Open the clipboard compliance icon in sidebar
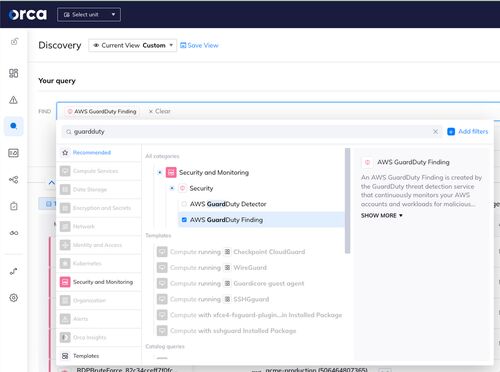Image resolution: width=500 pixels, height=372 pixels. pos(14,206)
